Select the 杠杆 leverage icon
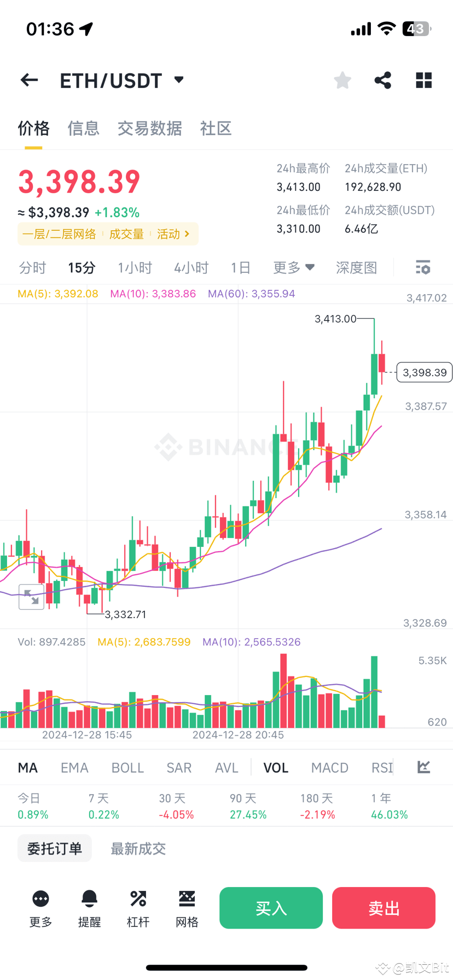453x980 pixels. pyautogui.click(x=138, y=907)
